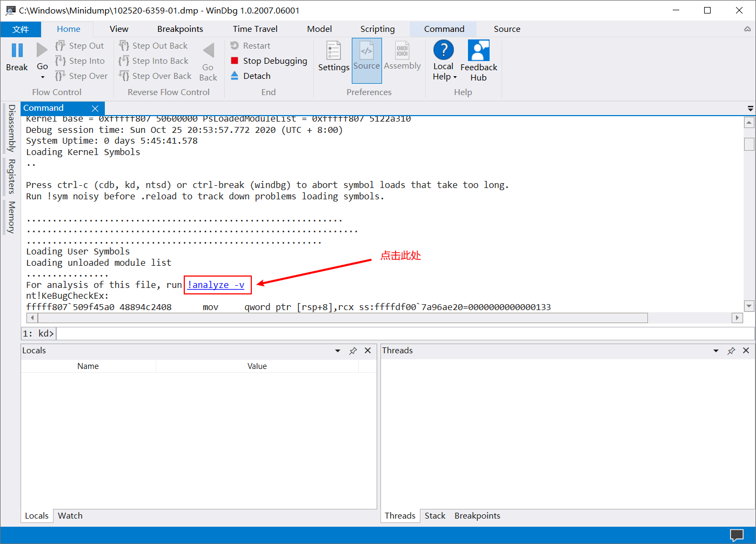Switch to the Locals bottom tab

coord(37,516)
